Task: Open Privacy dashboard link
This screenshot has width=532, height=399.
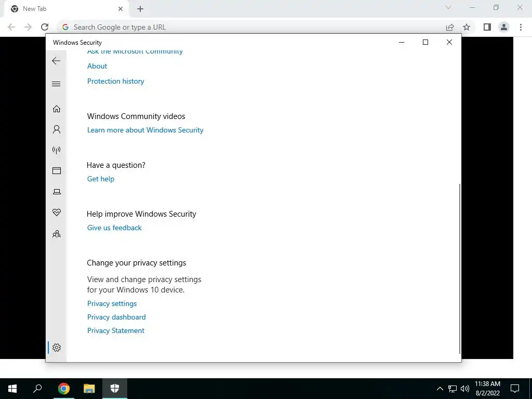Action: pos(116,317)
